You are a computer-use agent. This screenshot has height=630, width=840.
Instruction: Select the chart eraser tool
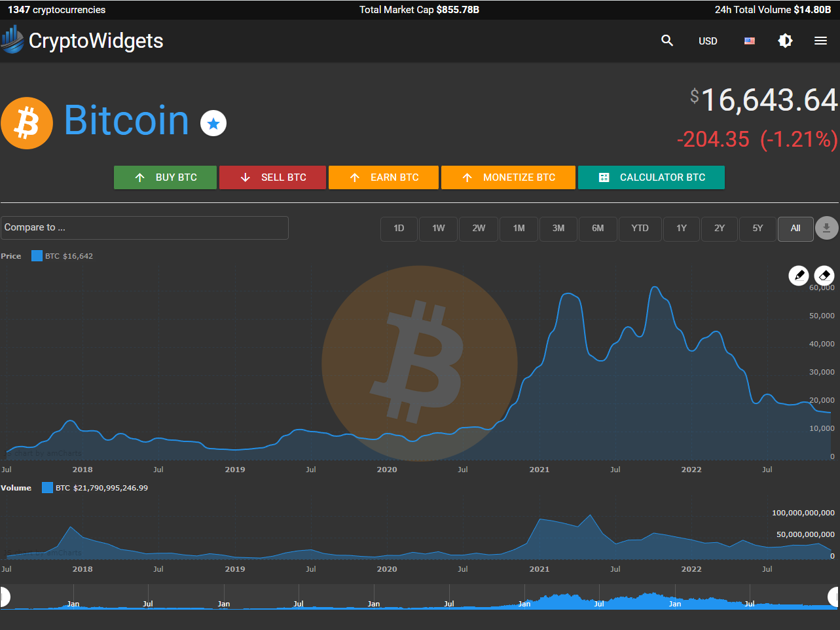[x=824, y=276]
